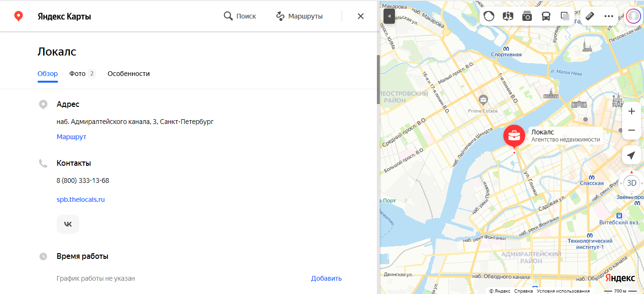Switch to the Фото tab
The width and height of the screenshot is (644, 294).
[82, 74]
